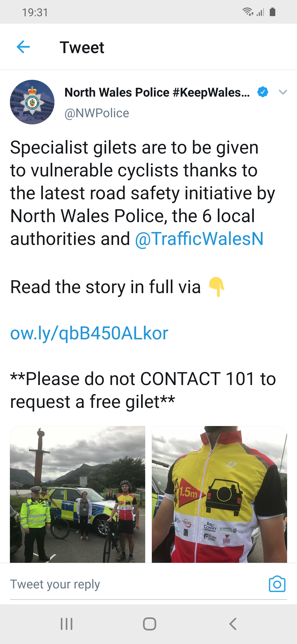The image size is (297, 644).
Task: Open the @NWPolice handle
Action: tap(97, 113)
